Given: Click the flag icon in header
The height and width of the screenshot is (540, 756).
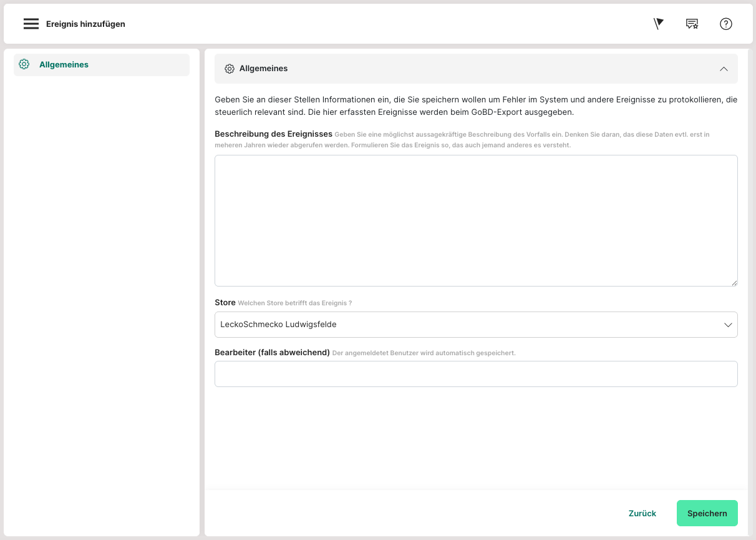Looking at the screenshot, I should 658,24.
